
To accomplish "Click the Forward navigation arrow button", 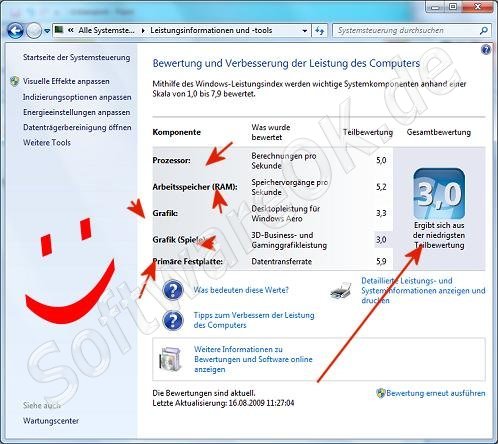I will coord(34,31).
